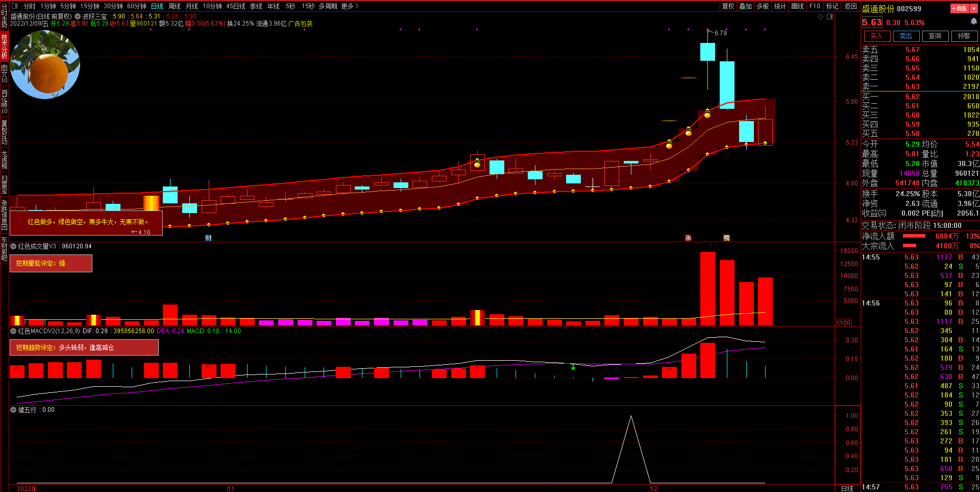Toggle the side panel icon near the chart's top-right
The height and width of the screenshot is (492, 980).
(830, 17)
